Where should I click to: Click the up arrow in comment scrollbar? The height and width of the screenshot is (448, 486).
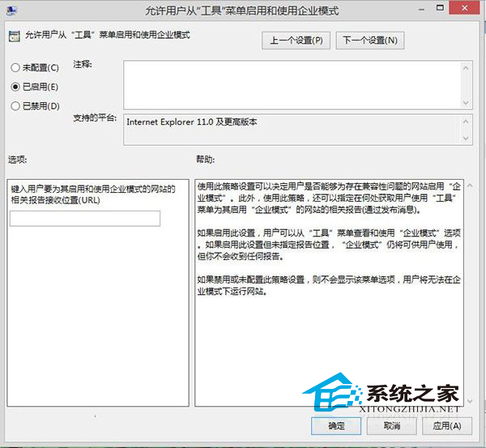[x=466, y=67]
